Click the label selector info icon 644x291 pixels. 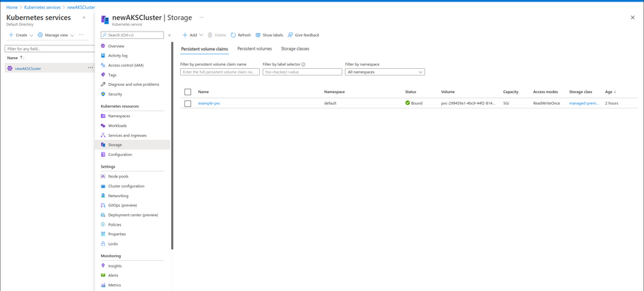pyautogui.click(x=303, y=65)
